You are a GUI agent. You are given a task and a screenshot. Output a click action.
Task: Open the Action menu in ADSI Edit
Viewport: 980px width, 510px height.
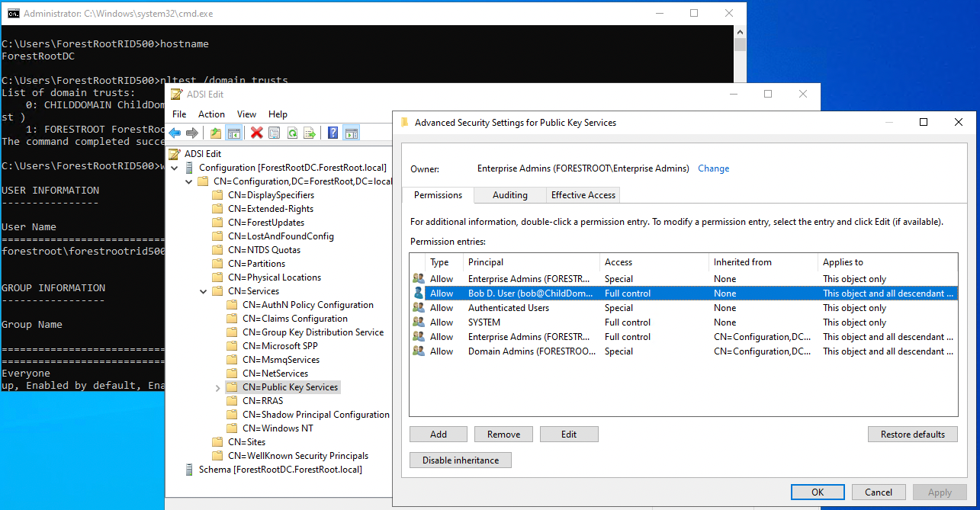click(211, 114)
